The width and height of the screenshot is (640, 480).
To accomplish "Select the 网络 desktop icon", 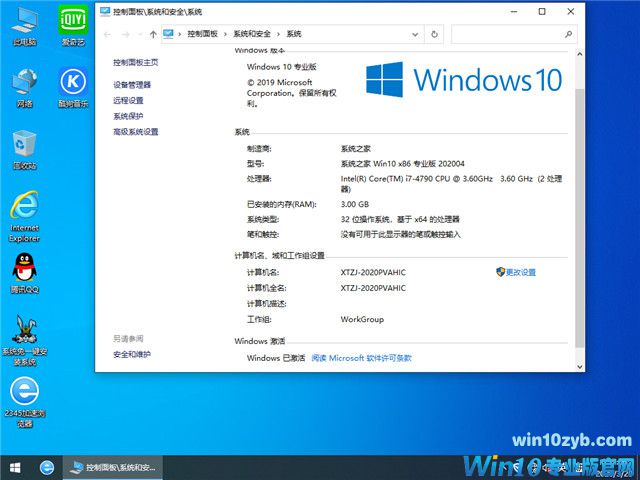I will (x=24, y=87).
